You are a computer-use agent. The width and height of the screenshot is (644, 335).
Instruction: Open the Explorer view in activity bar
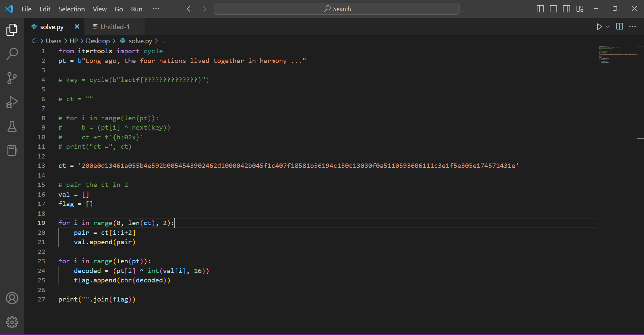pos(12,30)
